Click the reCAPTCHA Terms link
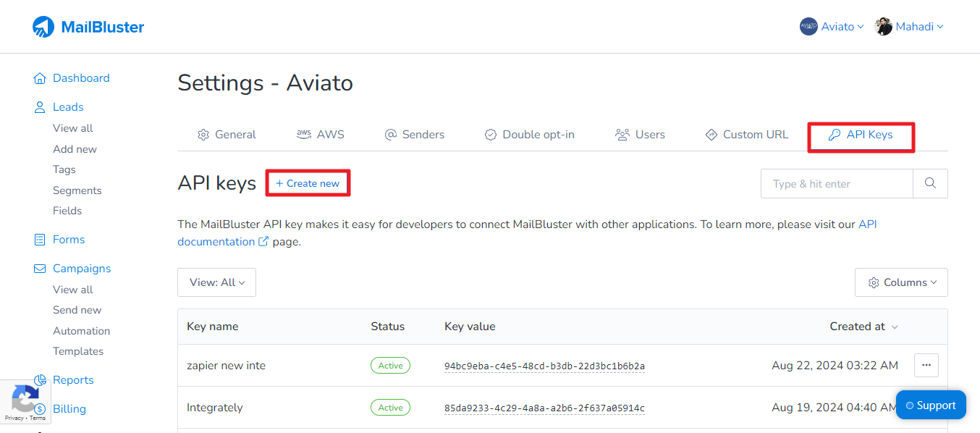This screenshot has width=980, height=433. [38, 419]
